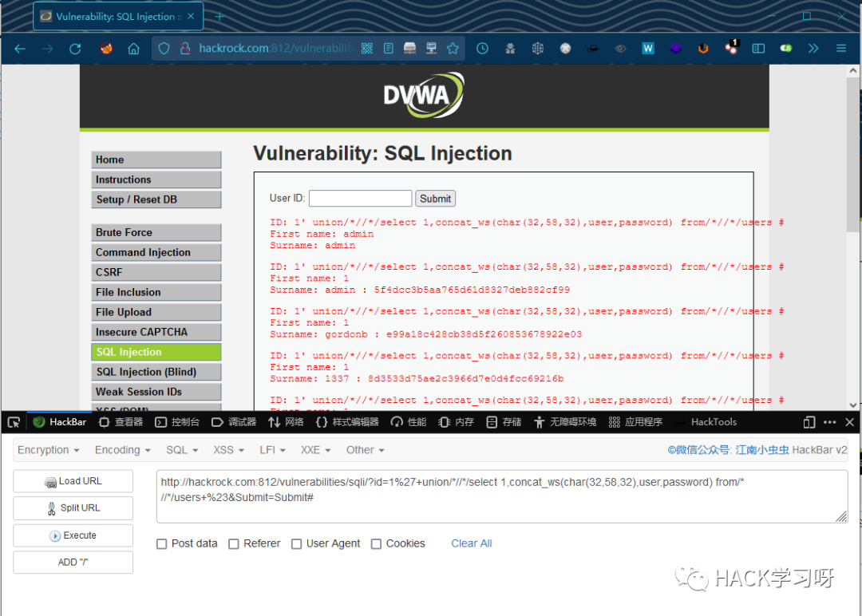Expand the Encoding dropdown in HackBar
This screenshot has height=616, width=862.
point(123,450)
